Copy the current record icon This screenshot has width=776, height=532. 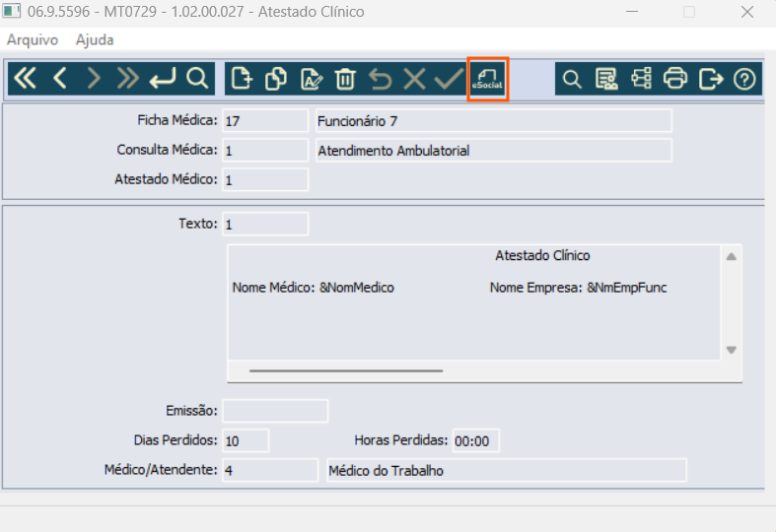click(276, 79)
